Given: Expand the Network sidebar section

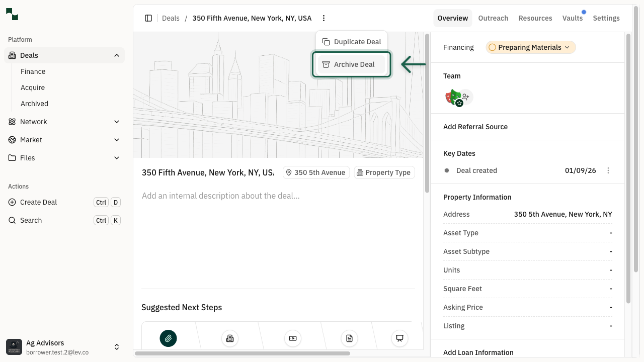Looking at the screenshot, I should tap(116, 122).
